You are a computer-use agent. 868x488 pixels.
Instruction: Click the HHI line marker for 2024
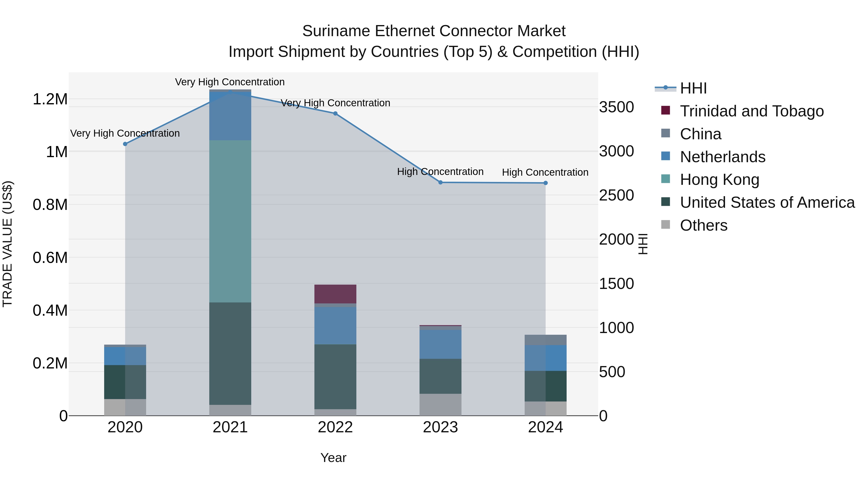pyautogui.click(x=546, y=183)
